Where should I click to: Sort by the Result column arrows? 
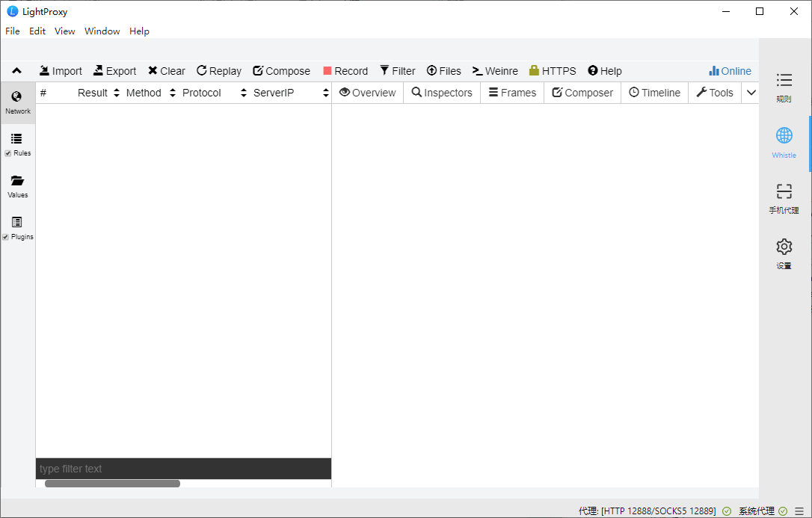click(x=117, y=93)
